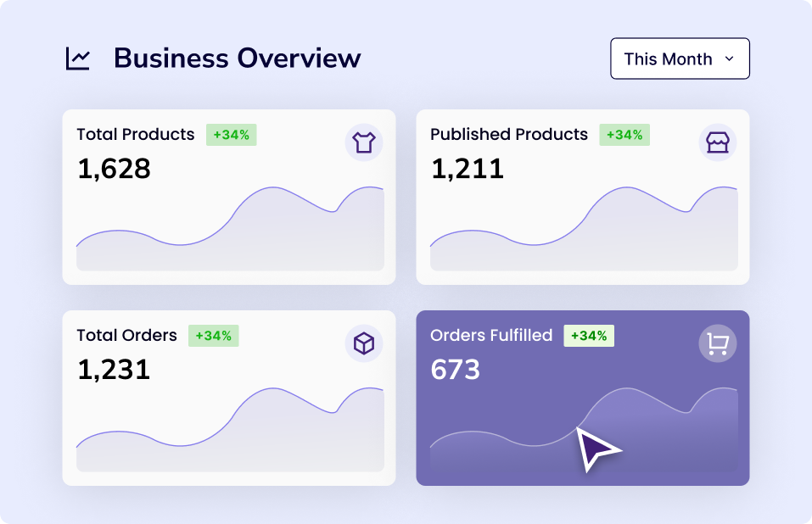Click the 673 Orders Fulfilled value
Screen dimensions: 812x524
coord(455,370)
